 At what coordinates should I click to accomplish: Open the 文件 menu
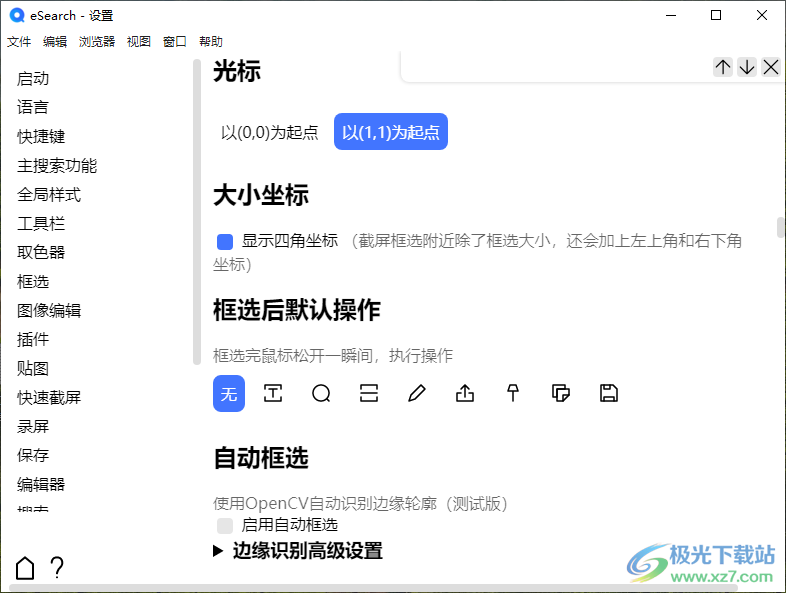pos(19,42)
